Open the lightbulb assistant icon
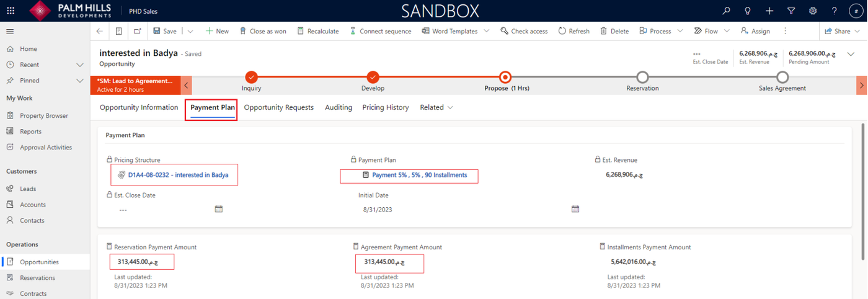868x299 pixels. tap(748, 11)
